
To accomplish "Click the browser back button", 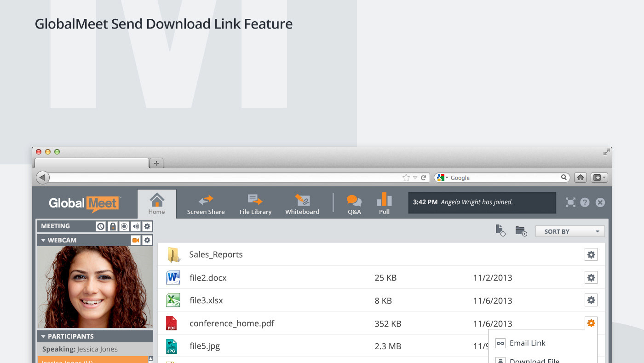I will [x=42, y=178].
